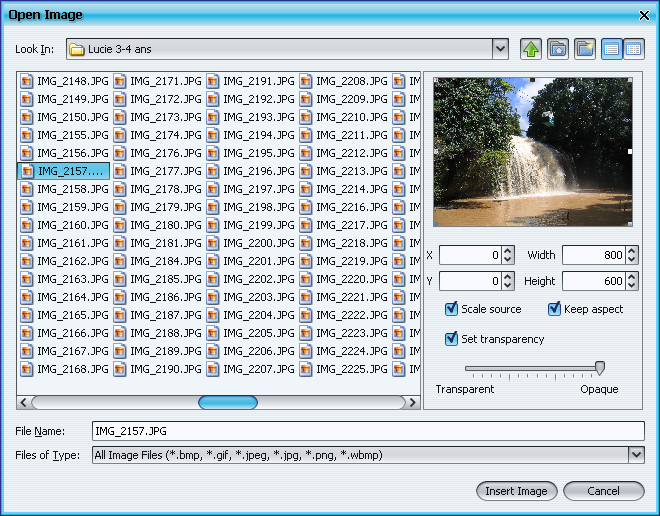Toggle the Keep aspect checkbox
Image resolution: width=660 pixels, height=516 pixels.
click(x=554, y=309)
